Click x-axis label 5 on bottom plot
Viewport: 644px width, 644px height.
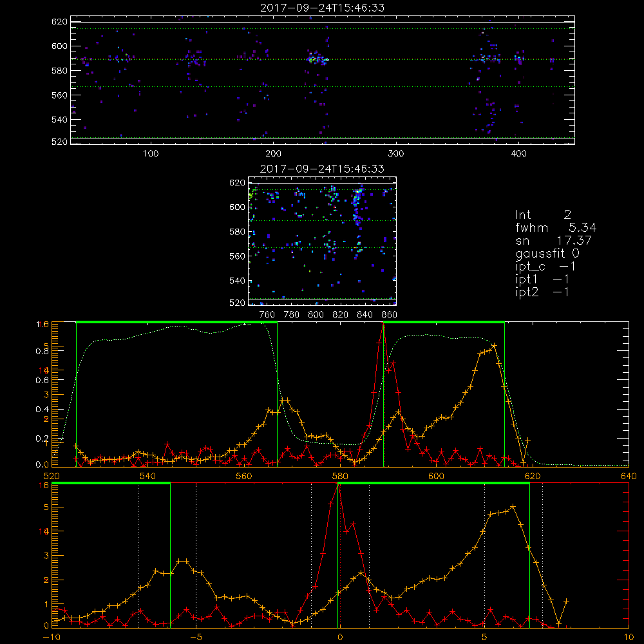(484, 638)
